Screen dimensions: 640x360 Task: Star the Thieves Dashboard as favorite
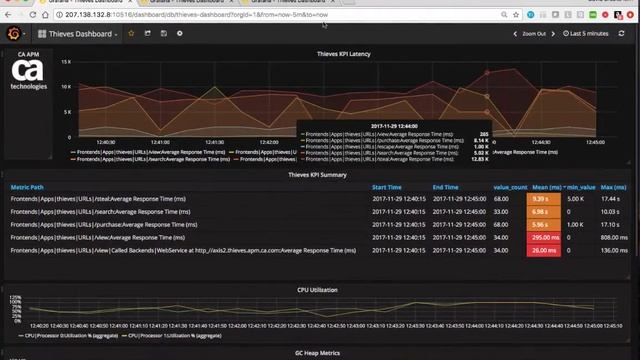[131, 33]
